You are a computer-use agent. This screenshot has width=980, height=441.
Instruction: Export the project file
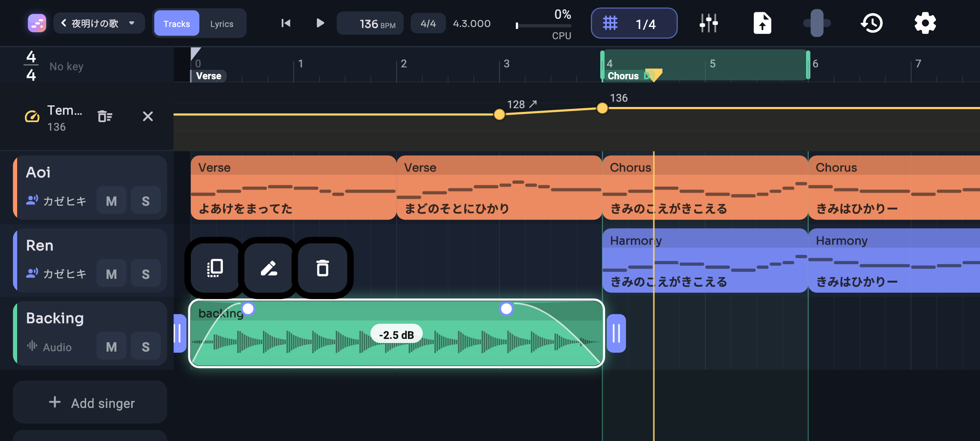click(x=762, y=23)
